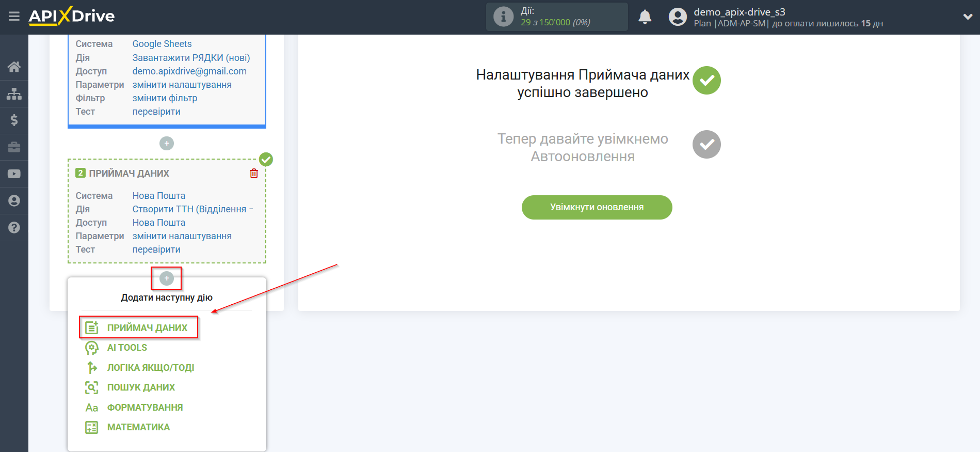
Task: Click 'змінити фільтр' link
Action: click(165, 98)
